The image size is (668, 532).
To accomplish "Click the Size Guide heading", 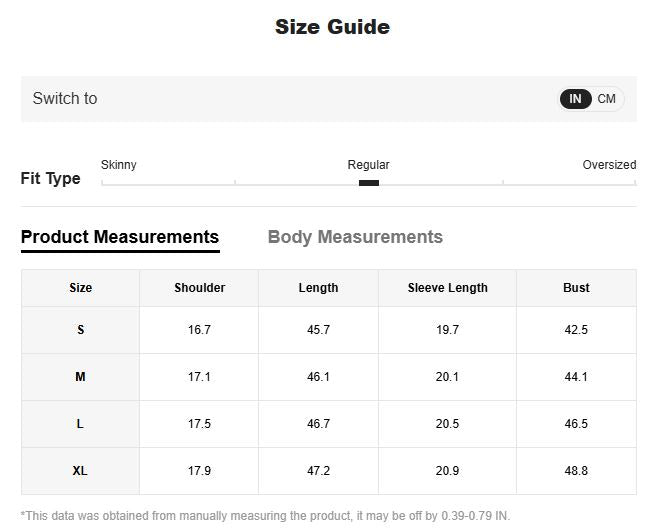I will coord(332,27).
